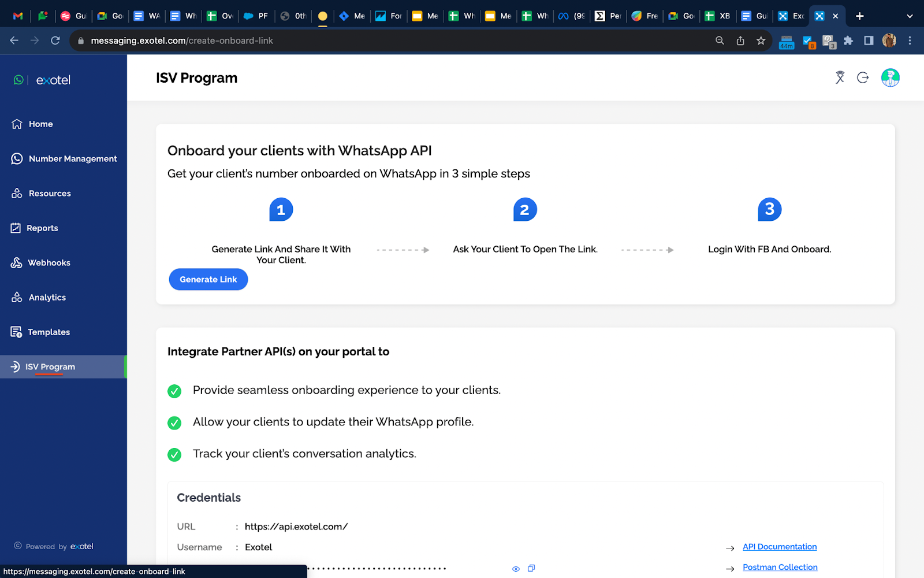924x578 pixels.
Task: Reveal the password with the eye icon
Action: (516, 569)
